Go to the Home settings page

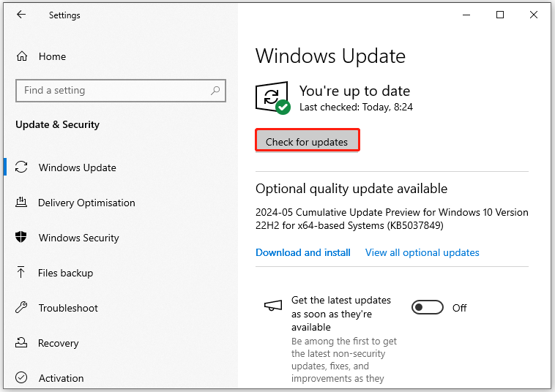(x=52, y=56)
